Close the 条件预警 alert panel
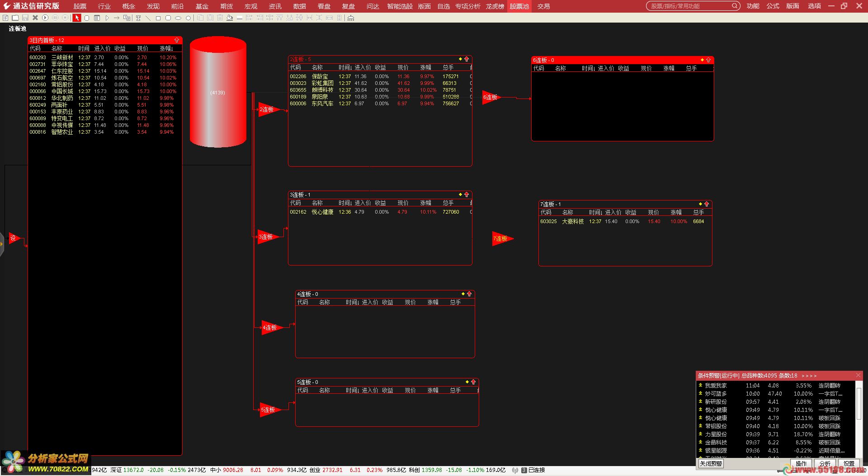 tap(858, 375)
